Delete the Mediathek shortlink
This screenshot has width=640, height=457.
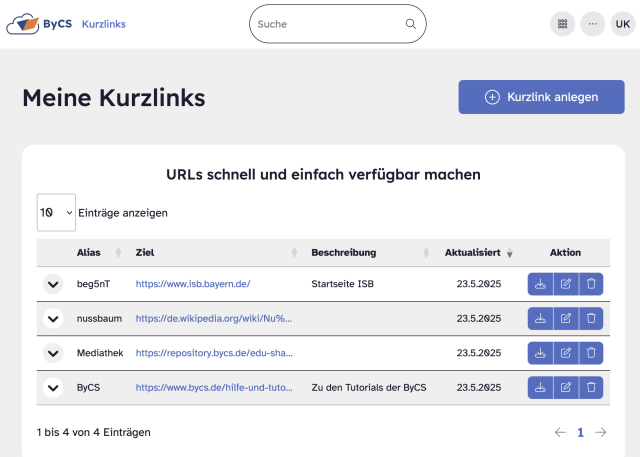591,353
